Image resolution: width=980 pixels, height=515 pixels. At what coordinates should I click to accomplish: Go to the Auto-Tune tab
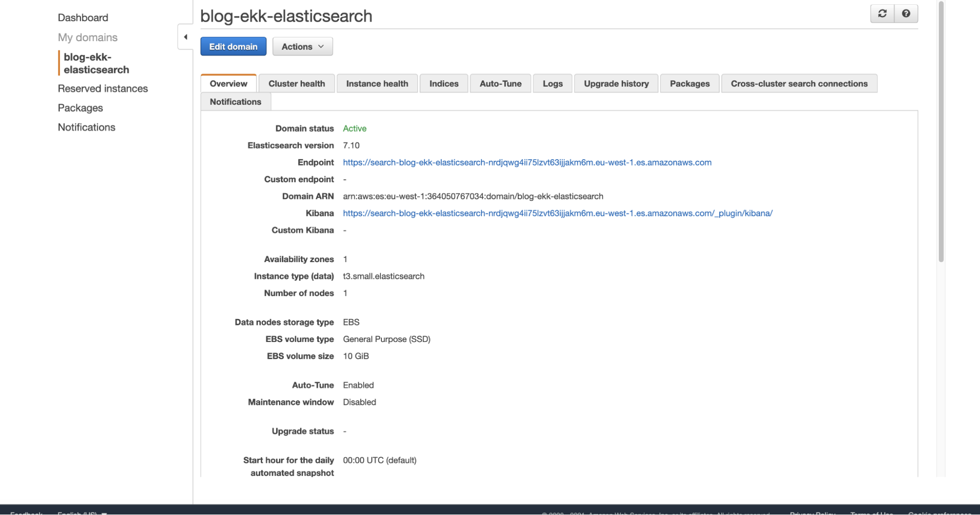[500, 84]
